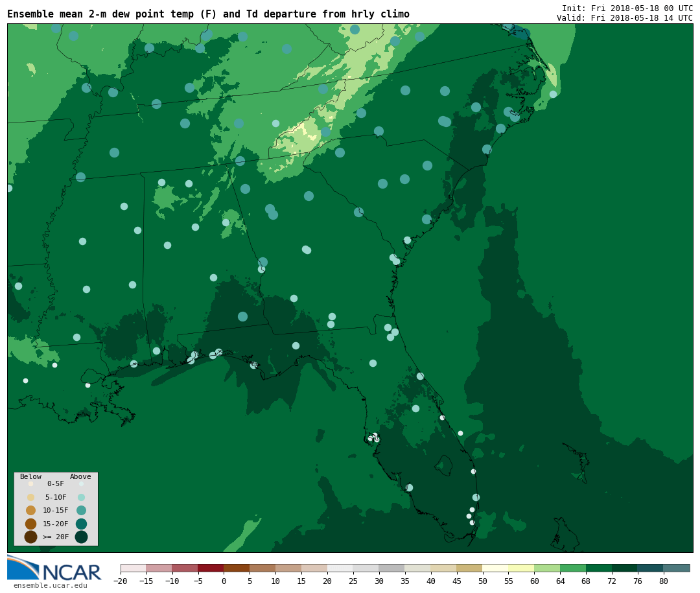The width and height of the screenshot is (700, 593).
Task: Click the gray colorbar segment between 30 and 35
Action: point(392,568)
